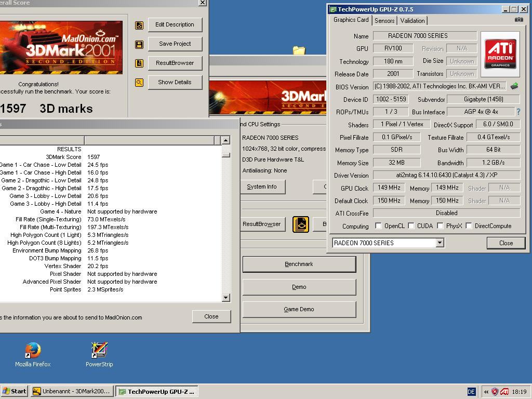532x399 pixels.
Task: Click the ATI tray icon in system tray
Action: 504,392
